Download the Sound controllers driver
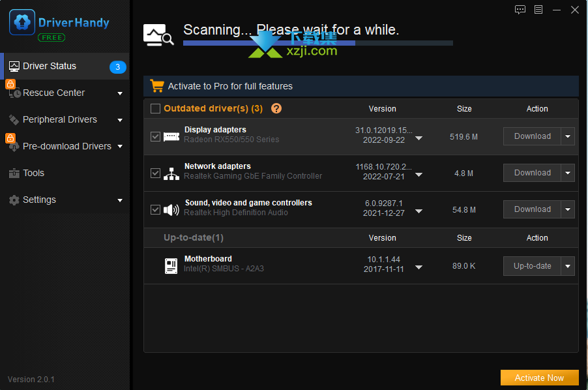The height and width of the screenshot is (390, 588). 532,209
